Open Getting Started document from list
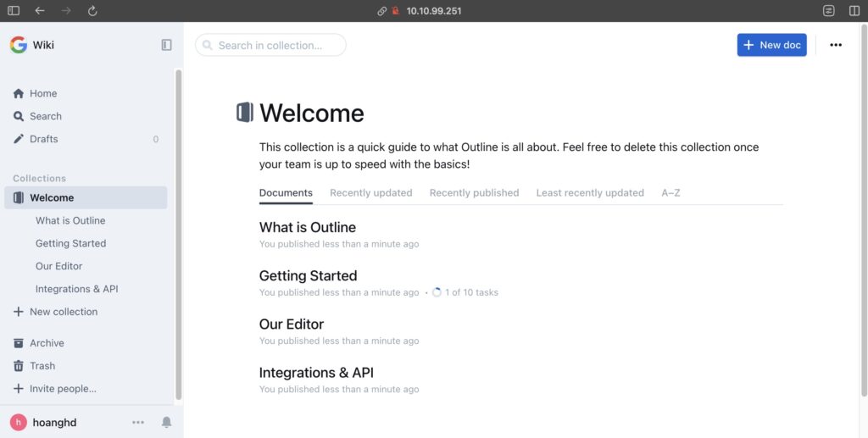 pyautogui.click(x=308, y=275)
